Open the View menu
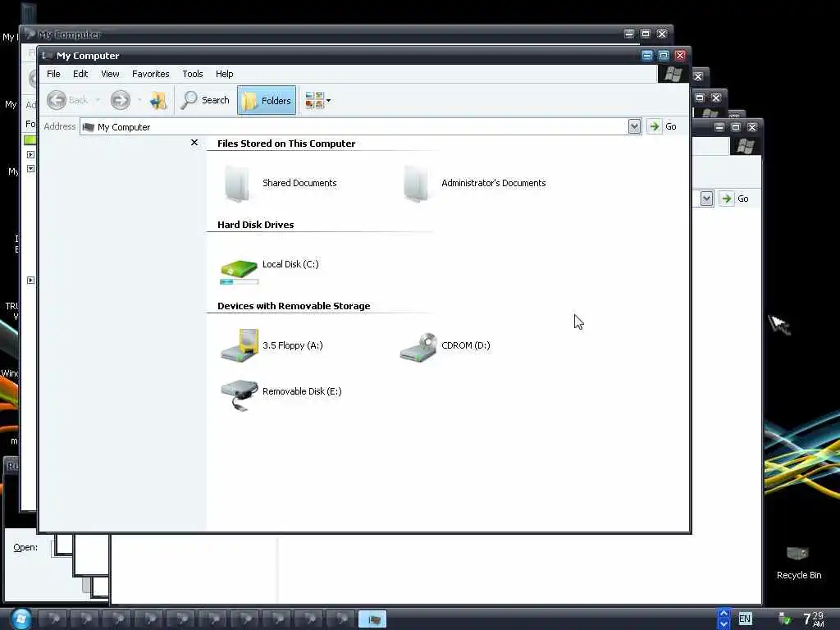The width and height of the screenshot is (840, 630). (110, 74)
